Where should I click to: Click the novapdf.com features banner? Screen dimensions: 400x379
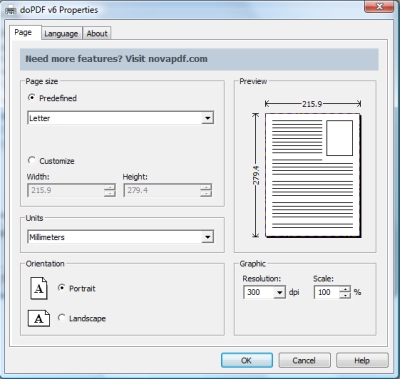pos(199,59)
